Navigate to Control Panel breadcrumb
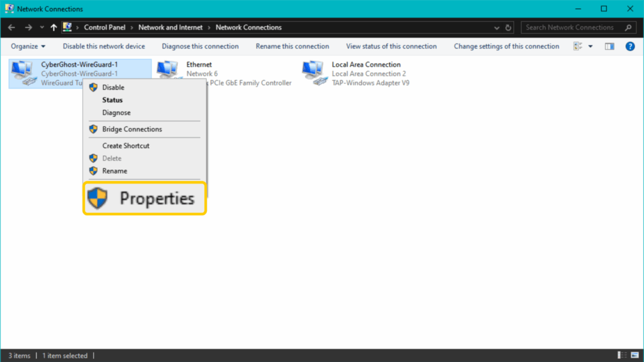Screen dimensions: 644x362 click(x=104, y=28)
